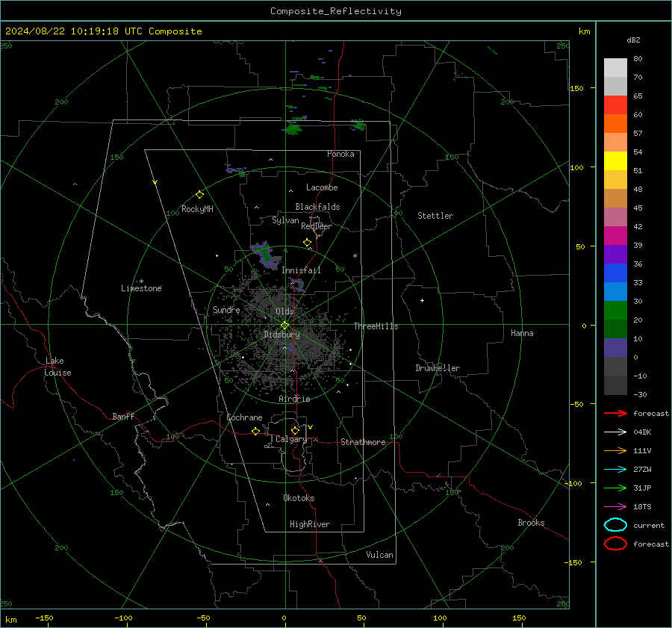Select the 54 dBZ yellow color swatch
Image resolution: width=672 pixels, height=628 pixels.
point(615,161)
